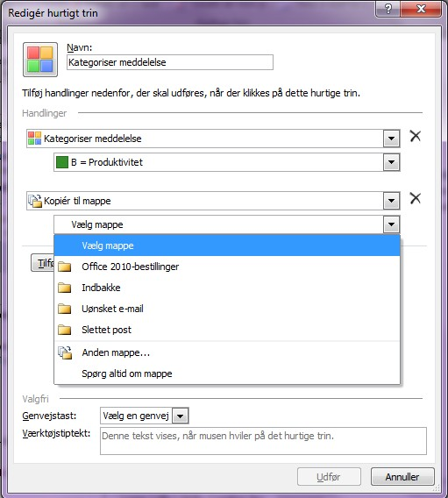Click the Navn text field
The image size is (448, 498).
click(x=170, y=62)
